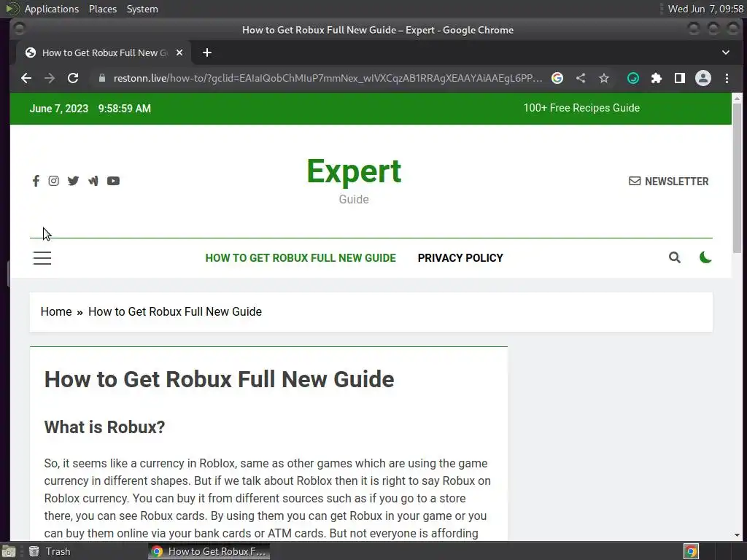Open the Extensions puzzle menu

click(657, 78)
